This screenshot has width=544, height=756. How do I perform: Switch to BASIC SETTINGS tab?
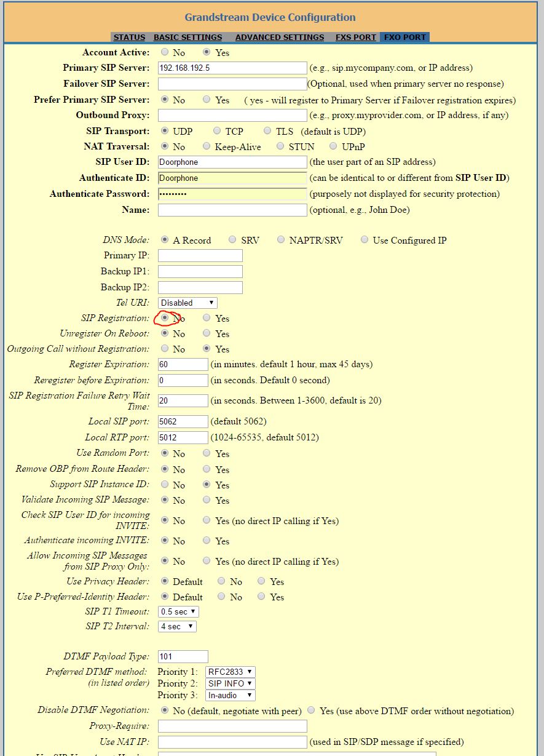click(187, 38)
